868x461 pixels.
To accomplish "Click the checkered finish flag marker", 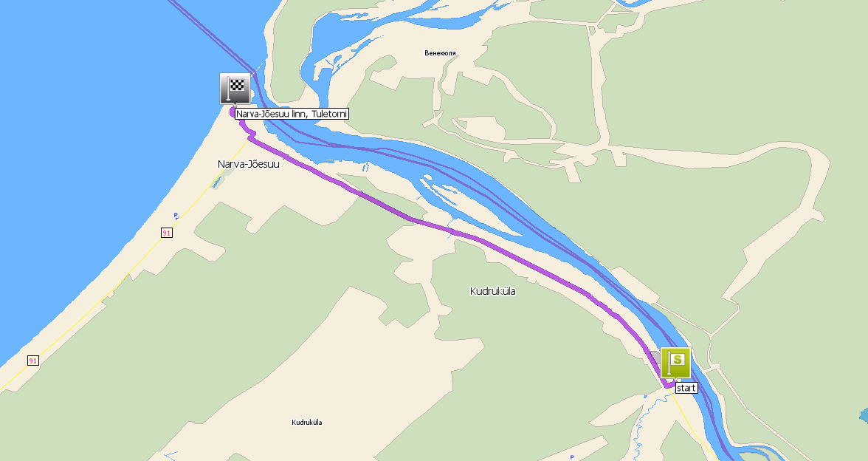I will 235,89.
